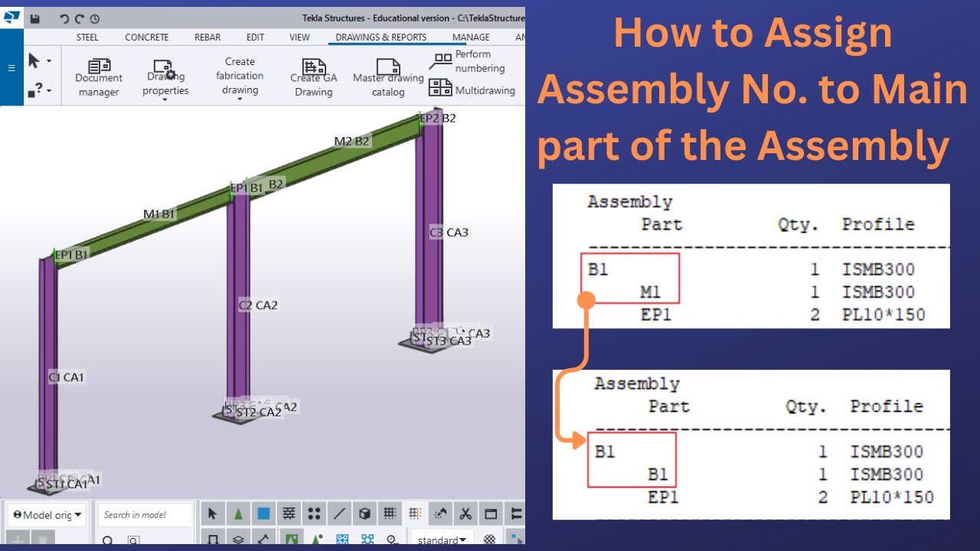The image size is (980, 551).
Task: Switch to the EDIT ribbon tab
Action: [255, 37]
